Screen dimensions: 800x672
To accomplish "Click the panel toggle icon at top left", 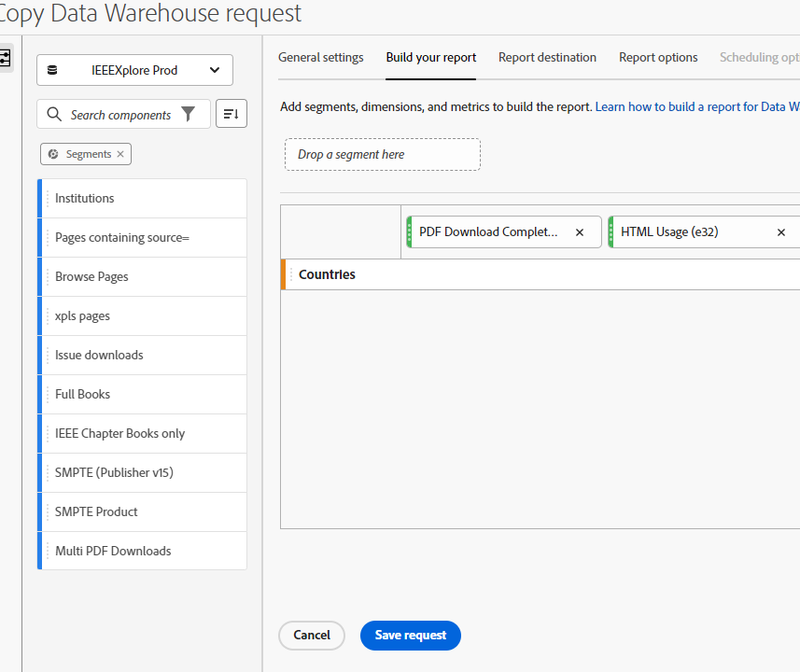I will tap(7, 58).
